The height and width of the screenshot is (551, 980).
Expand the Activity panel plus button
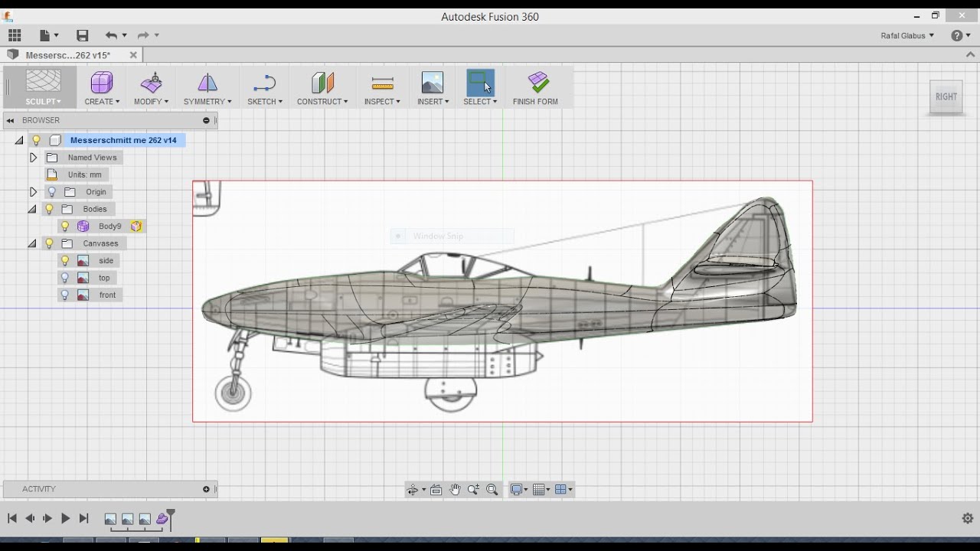click(x=206, y=489)
